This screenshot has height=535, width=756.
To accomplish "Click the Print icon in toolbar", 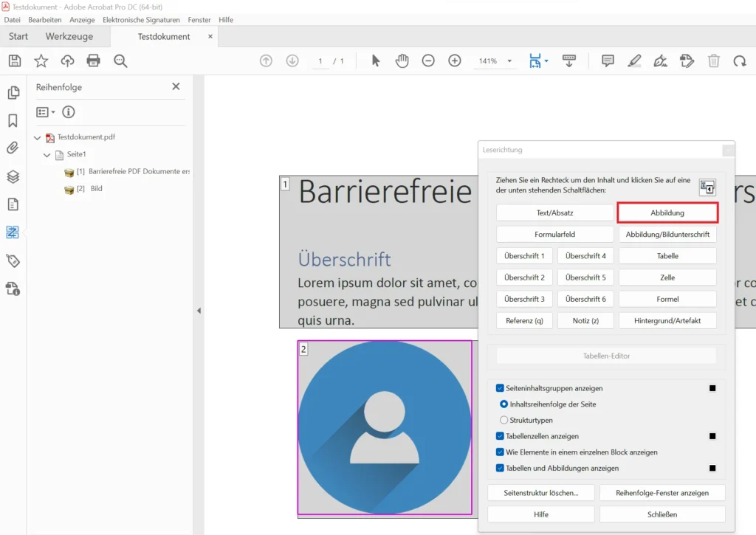I will 94,61.
